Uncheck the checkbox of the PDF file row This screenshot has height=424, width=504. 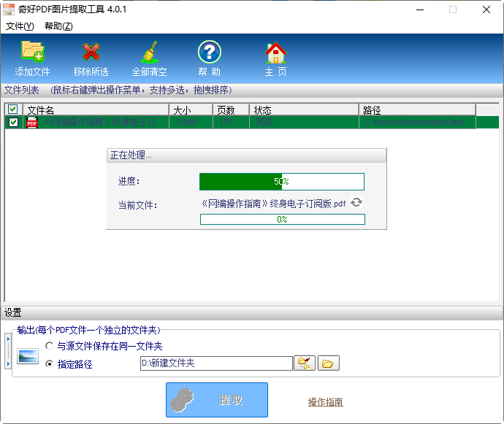pyautogui.click(x=13, y=123)
